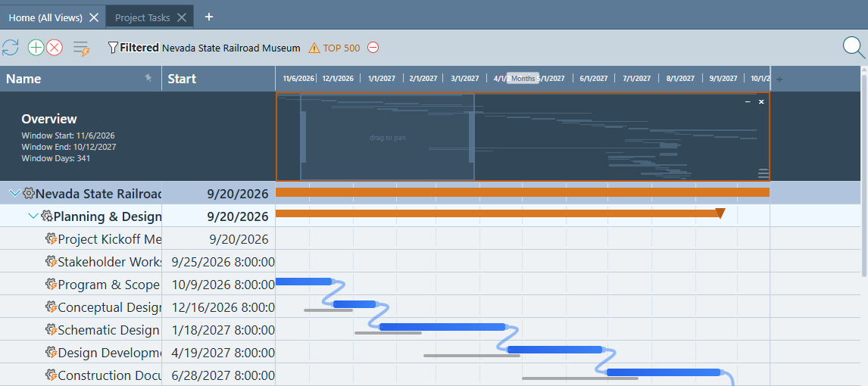Click the Months timescale label
The width and height of the screenshot is (868, 386).
click(523, 79)
